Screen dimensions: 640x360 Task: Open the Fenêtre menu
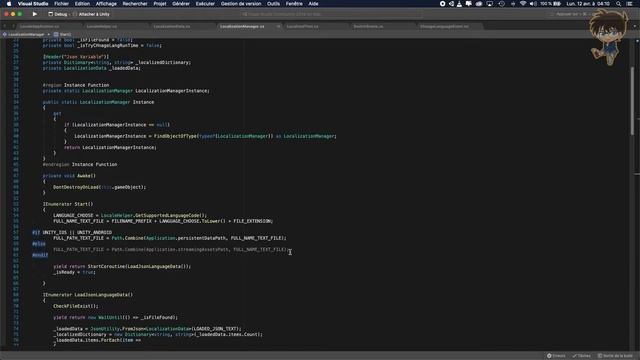coord(294,4)
